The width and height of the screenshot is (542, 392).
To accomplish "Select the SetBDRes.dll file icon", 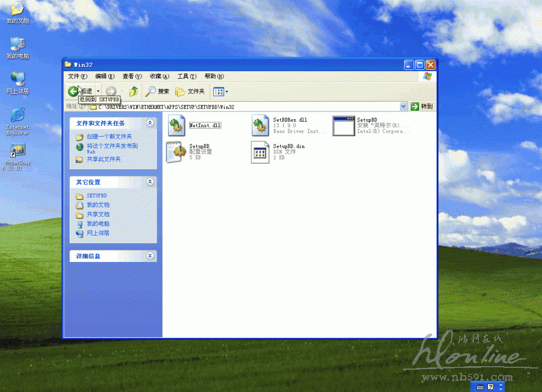I will pyautogui.click(x=260, y=126).
